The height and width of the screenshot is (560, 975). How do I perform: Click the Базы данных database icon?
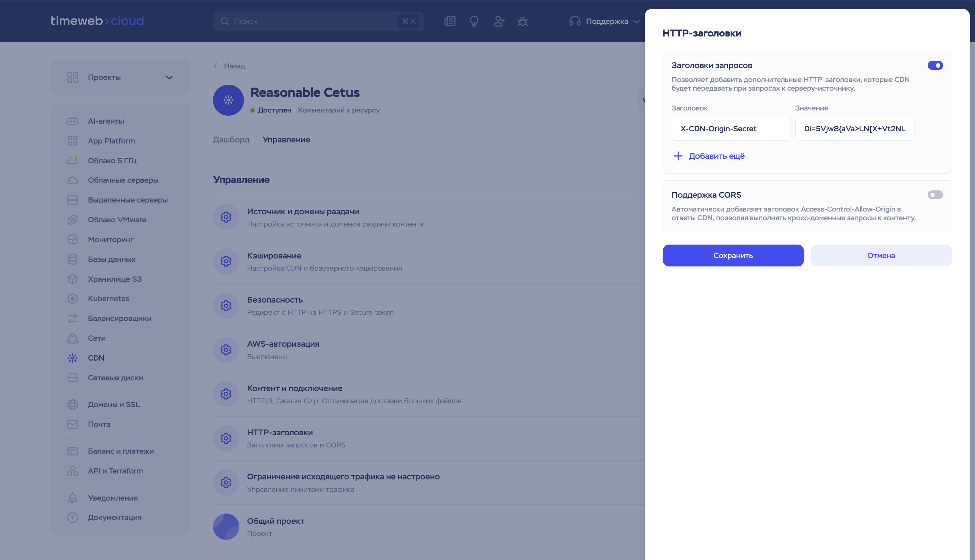(72, 259)
